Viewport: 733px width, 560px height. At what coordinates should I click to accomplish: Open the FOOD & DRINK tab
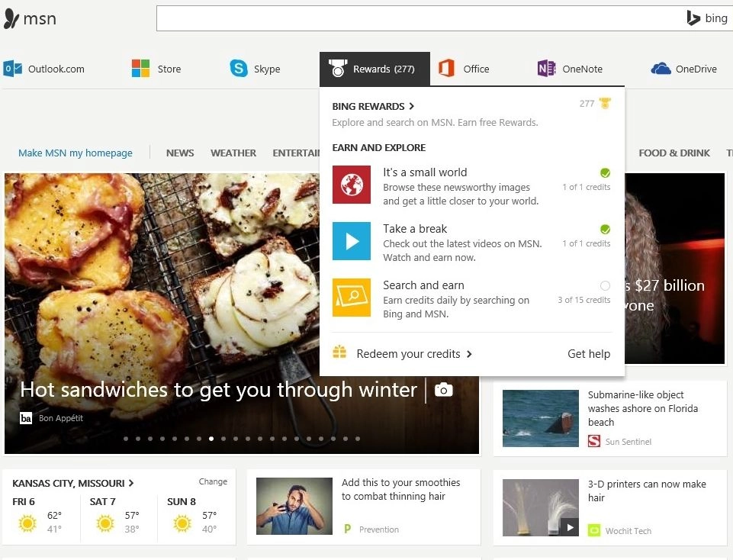[674, 153]
